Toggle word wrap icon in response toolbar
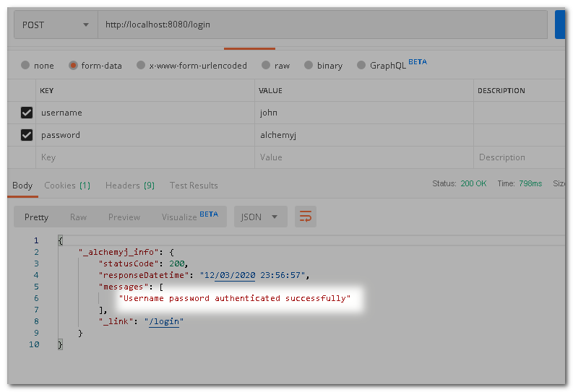The height and width of the screenshot is (392, 573). pos(306,217)
